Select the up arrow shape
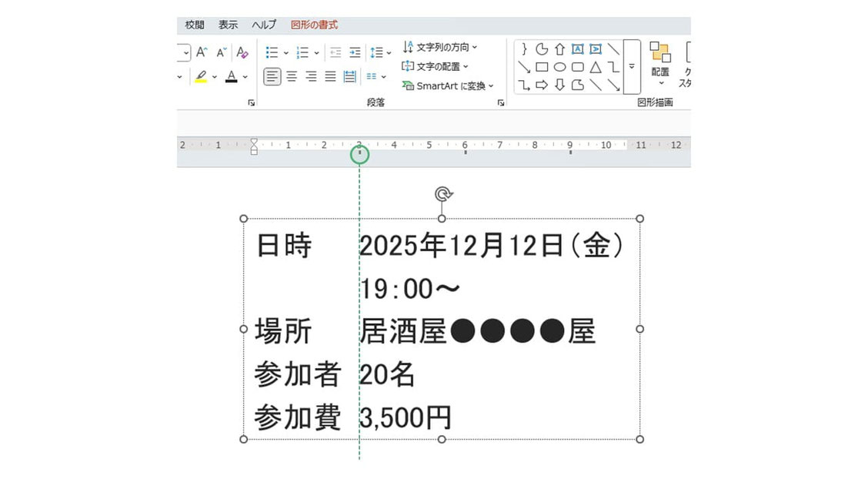The width and height of the screenshot is (868, 489). [x=559, y=49]
